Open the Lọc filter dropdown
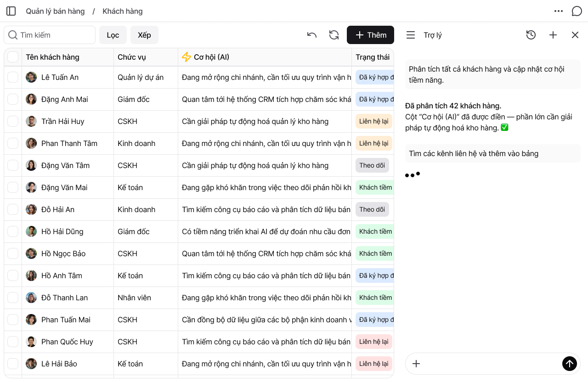588x382 pixels. pos(113,35)
